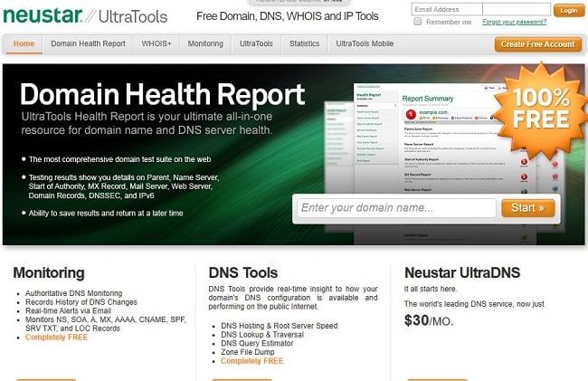The height and width of the screenshot is (381, 588).
Task: Click the UltraTools logo text
Action: 133,17
